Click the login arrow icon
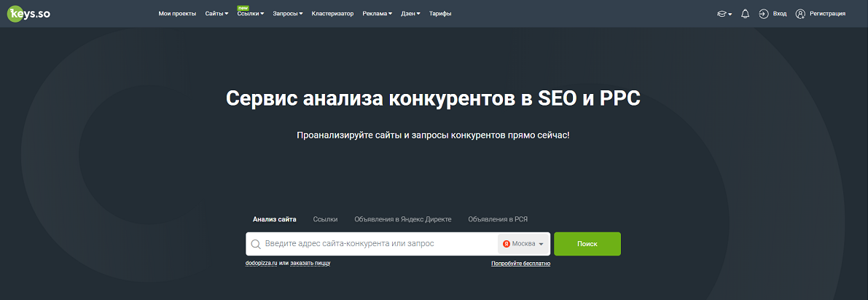 pos(764,14)
